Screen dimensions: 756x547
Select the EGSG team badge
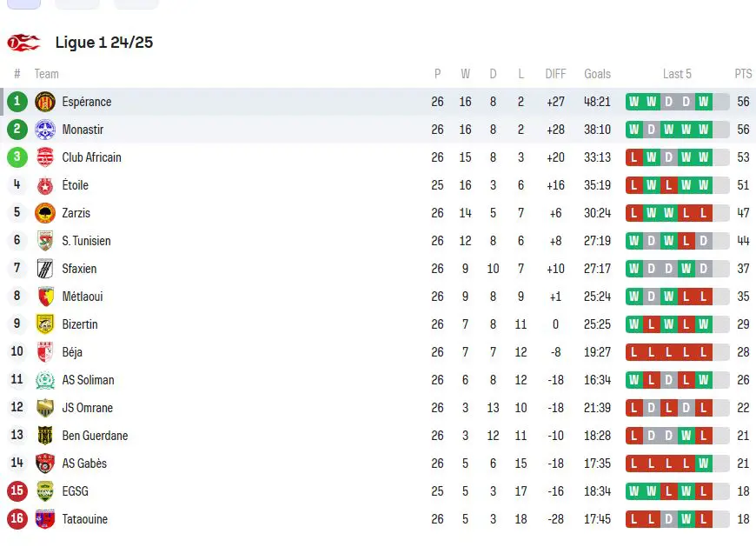45,491
